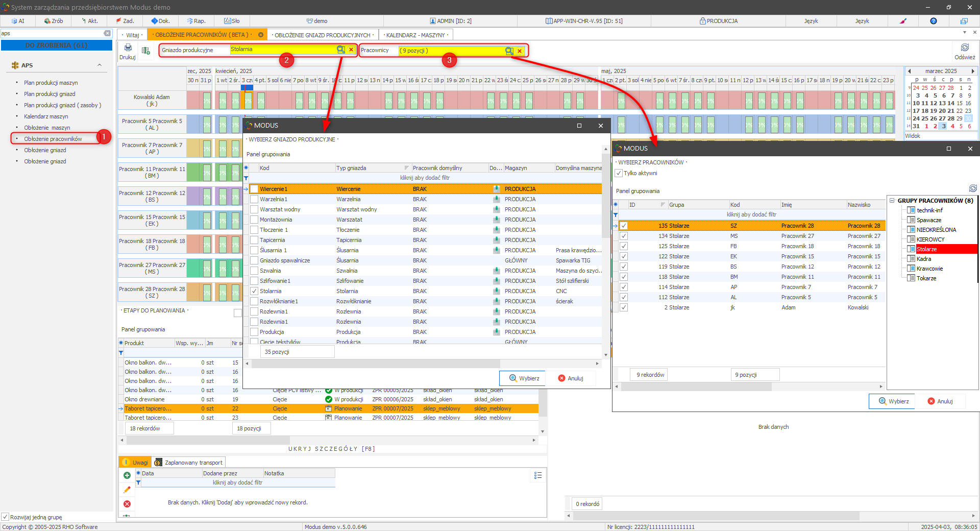Select Obłożenie pracowników in sidebar
Viewport: 980px width, 531px height.
click(53, 139)
